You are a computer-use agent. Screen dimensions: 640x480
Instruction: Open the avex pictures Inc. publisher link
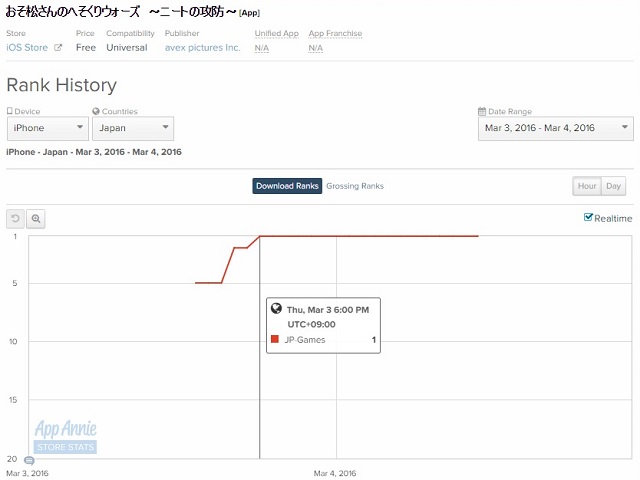pos(202,48)
